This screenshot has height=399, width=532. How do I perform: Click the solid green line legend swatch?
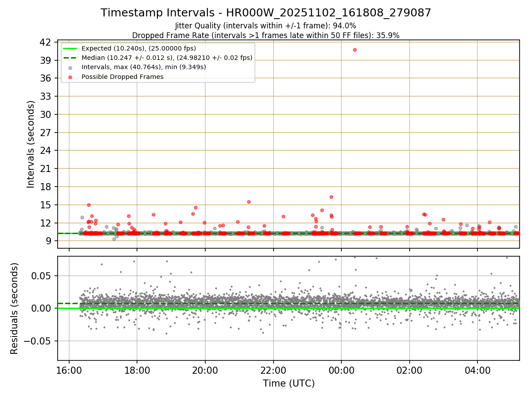[70, 48]
